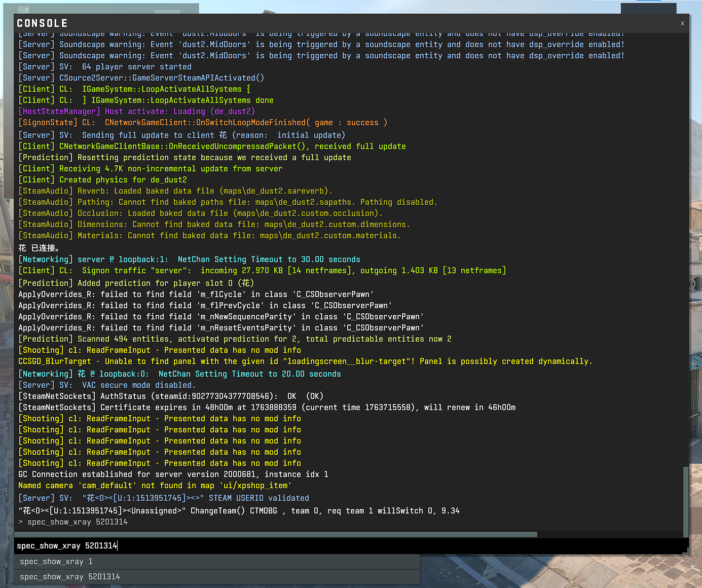The width and height of the screenshot is (702, 588).
Task: Click the resize grip at console corner
Action: tap(685, 550)
